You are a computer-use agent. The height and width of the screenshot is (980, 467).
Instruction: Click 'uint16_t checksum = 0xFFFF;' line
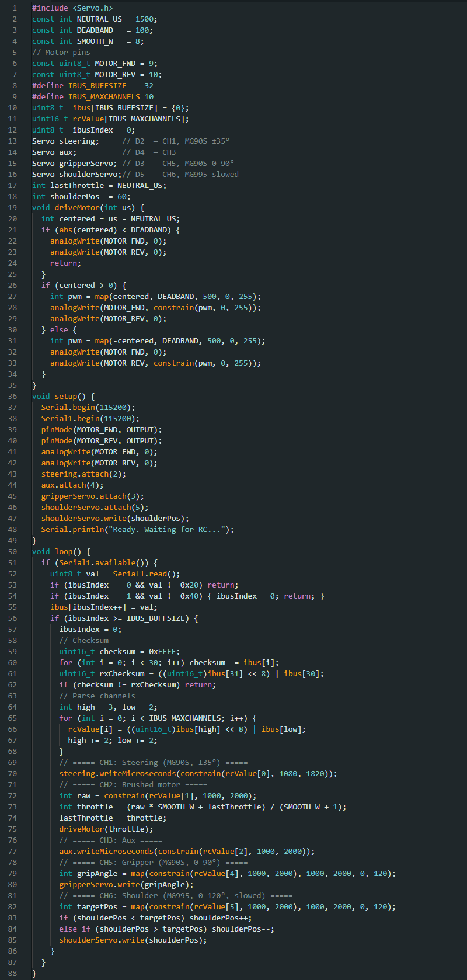[x=120, y=652]
